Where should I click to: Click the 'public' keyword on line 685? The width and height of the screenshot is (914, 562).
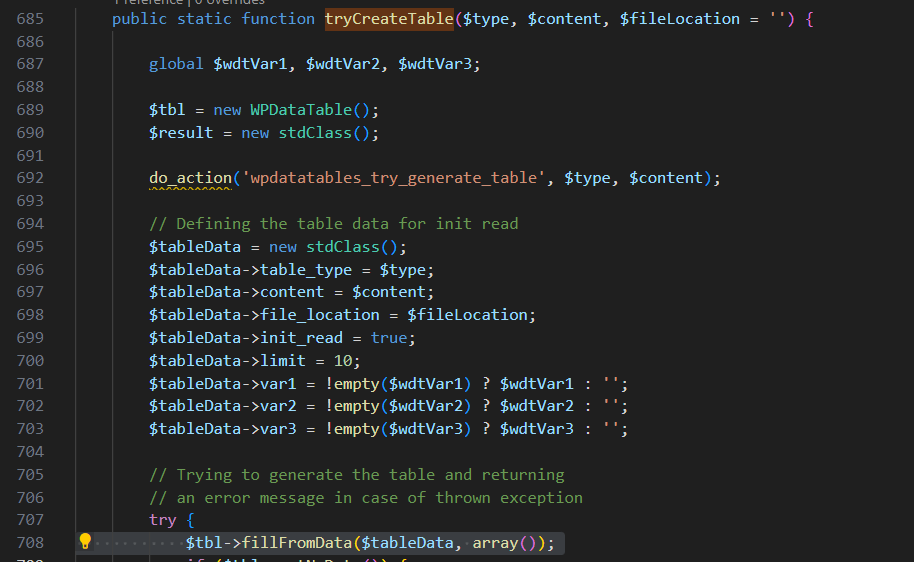tap(139, 19)
